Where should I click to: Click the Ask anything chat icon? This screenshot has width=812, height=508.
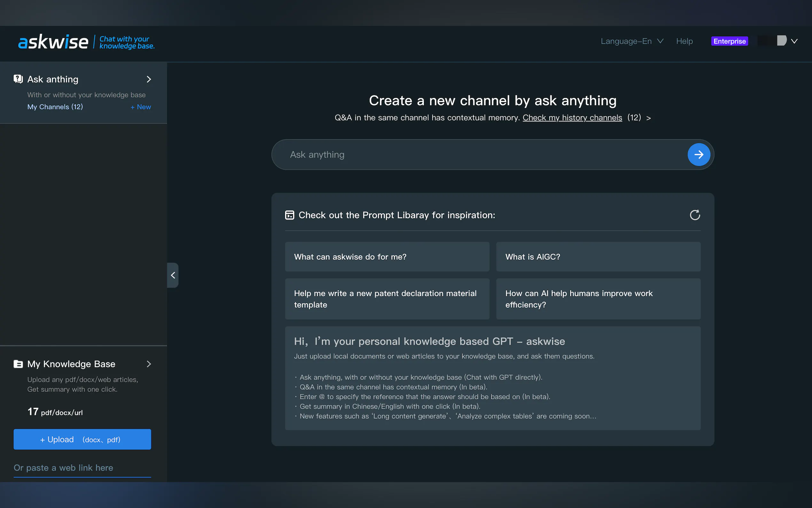point(18,79)
